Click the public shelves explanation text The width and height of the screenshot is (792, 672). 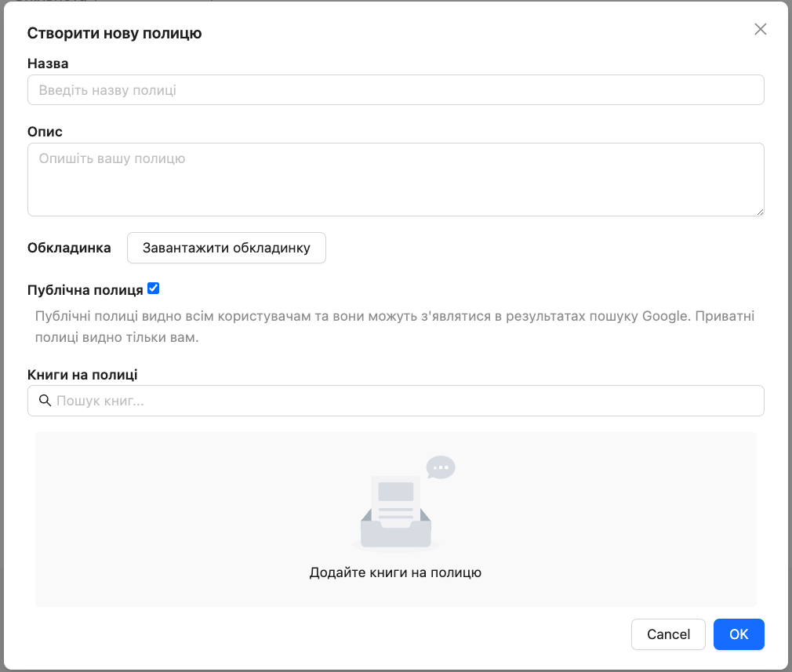pyautogui.click(x=394, y=326)
